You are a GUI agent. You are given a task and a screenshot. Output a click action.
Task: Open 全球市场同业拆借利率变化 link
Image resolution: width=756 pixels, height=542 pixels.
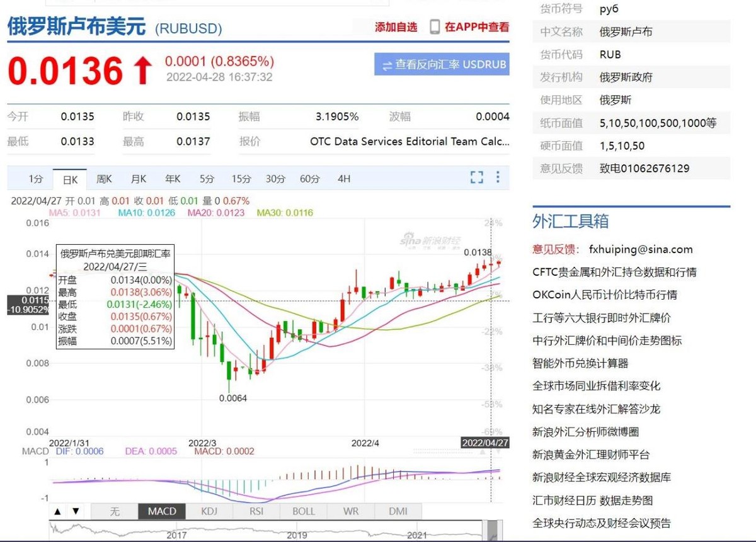pyautogui.click(x=596, y=386)
